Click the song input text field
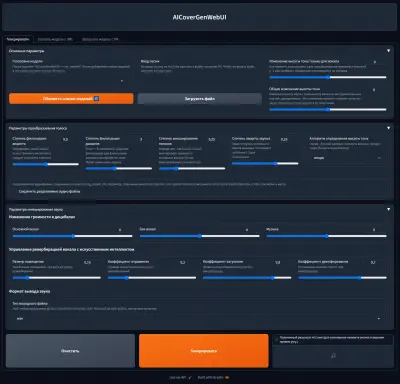 pyautogui.click(x=199, y=80)
